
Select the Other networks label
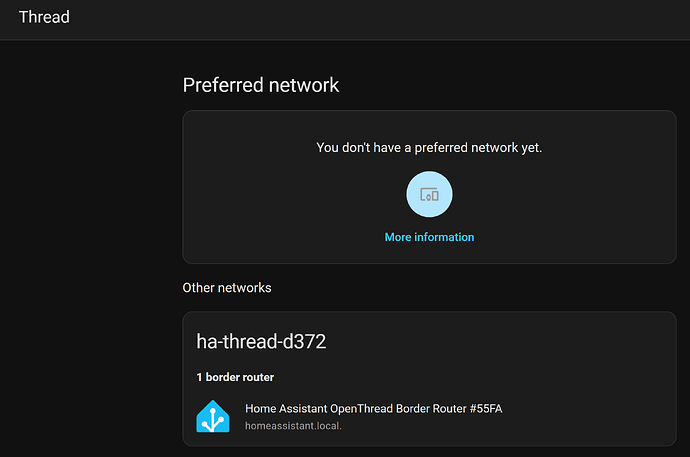(x=226, y=288)
